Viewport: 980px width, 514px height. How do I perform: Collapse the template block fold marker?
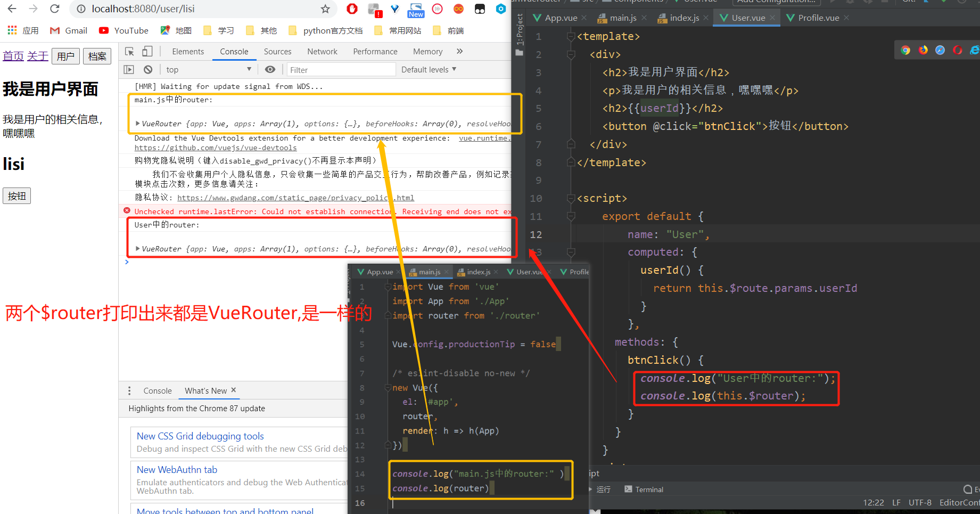click(x=571, y=36)
